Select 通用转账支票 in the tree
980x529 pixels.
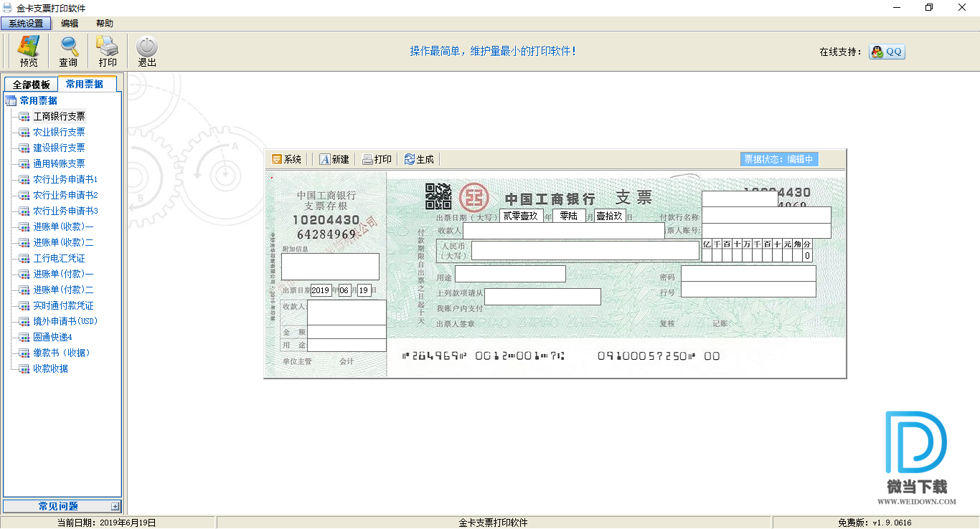59,163
